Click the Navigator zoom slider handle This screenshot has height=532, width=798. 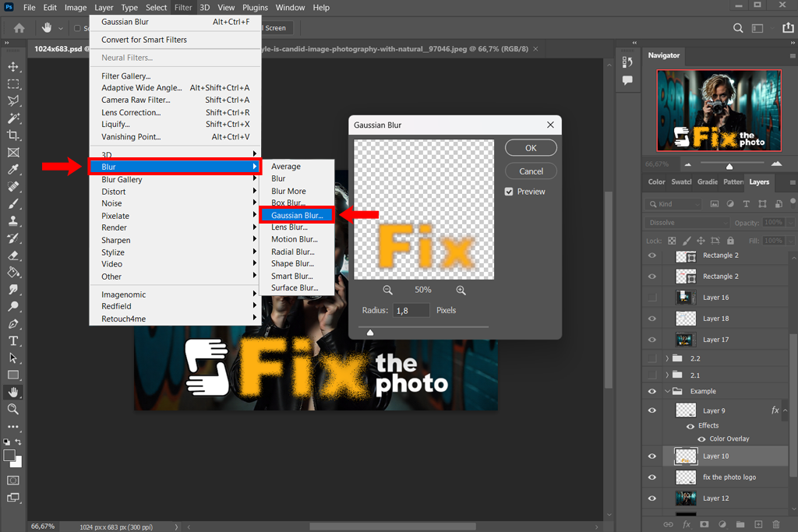[729, 167]
